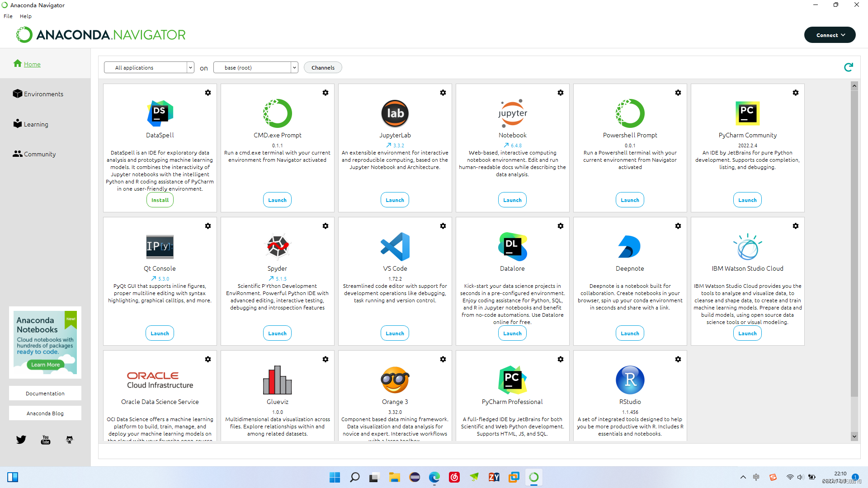Open gear options on RStudio tile
Screen dimensions: 868x488
[678, 359]
